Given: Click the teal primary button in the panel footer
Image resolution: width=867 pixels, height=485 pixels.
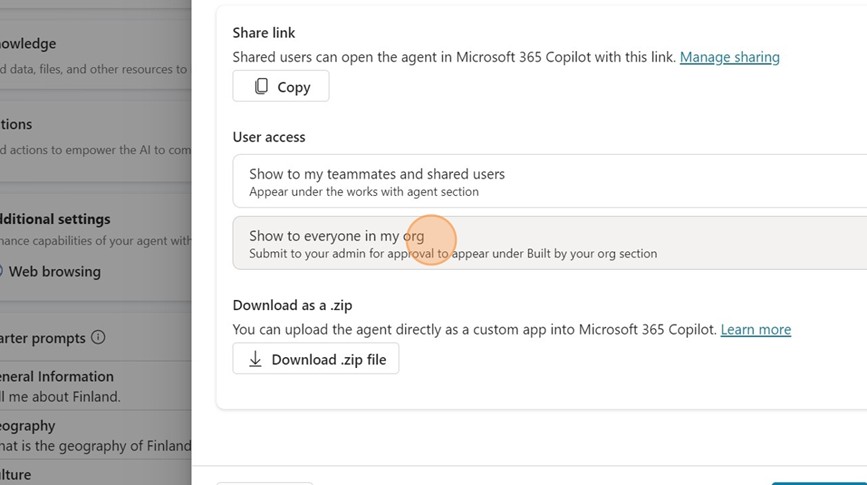Looking at the screenshot, I should [x=820, y=482].
